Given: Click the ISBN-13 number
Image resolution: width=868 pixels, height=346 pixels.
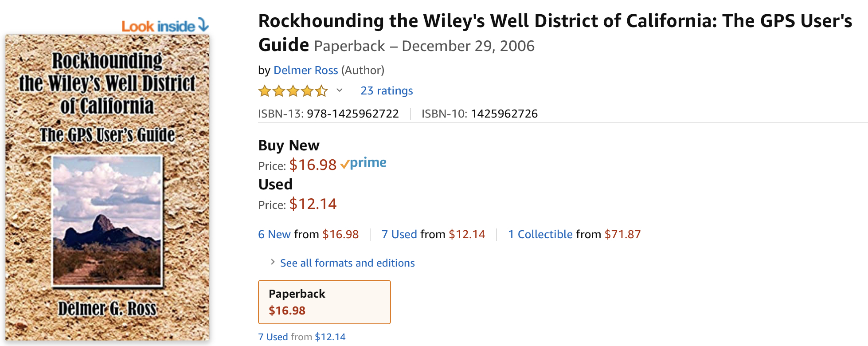Looking at the screenshot, I should click(353, 114).
